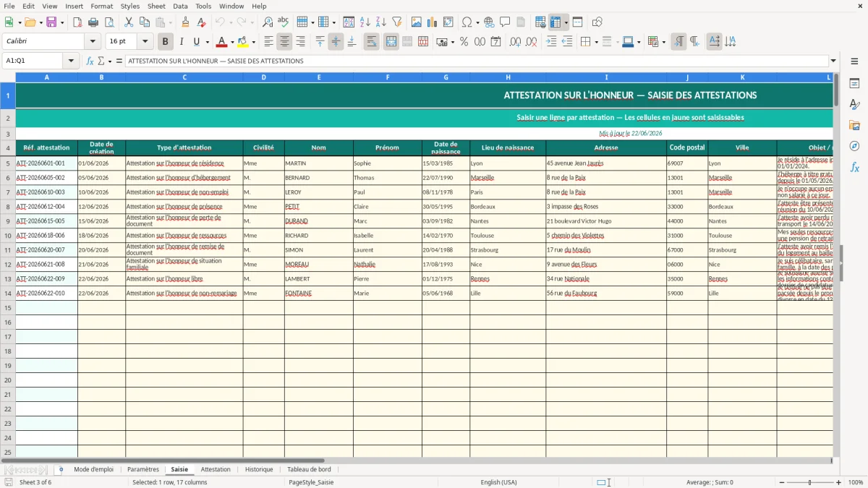Toggle Bold formatting
The height and width of the screenshot is (488, 868).
[165, 42]
